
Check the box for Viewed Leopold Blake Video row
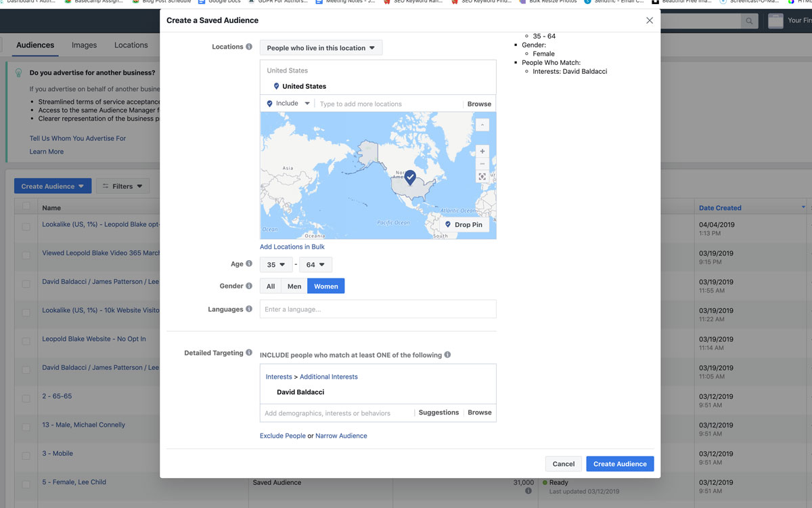26,255
